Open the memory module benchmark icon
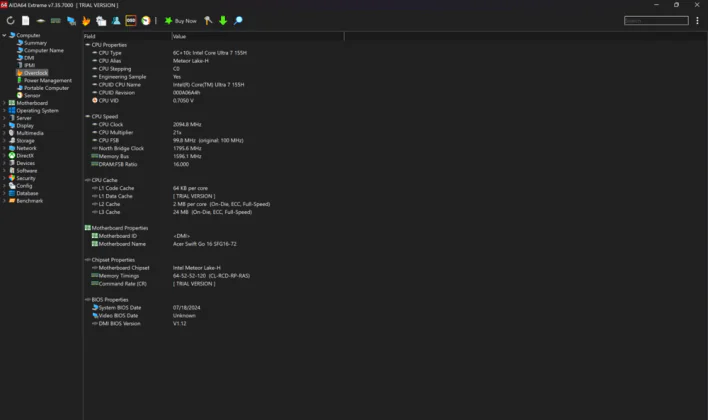Screen dimensions: 708x420 (x=56, y=21)
